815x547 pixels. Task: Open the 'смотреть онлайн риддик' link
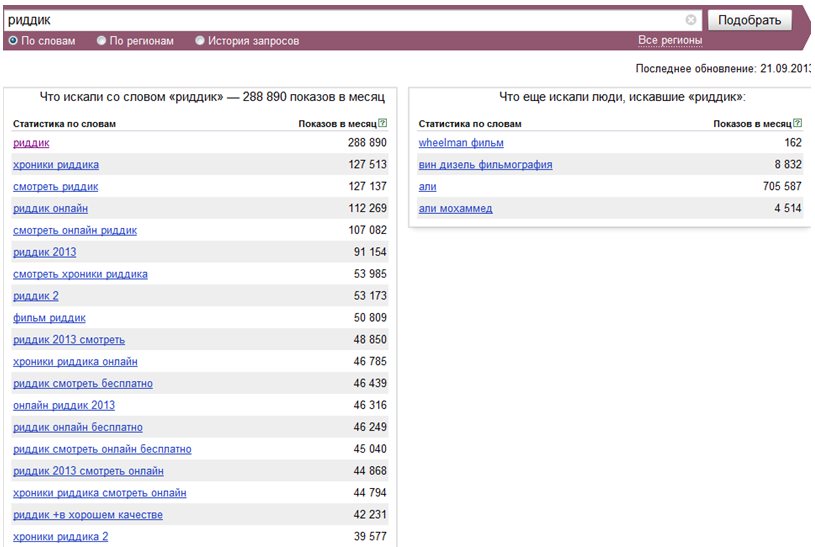tap(75, 230)
